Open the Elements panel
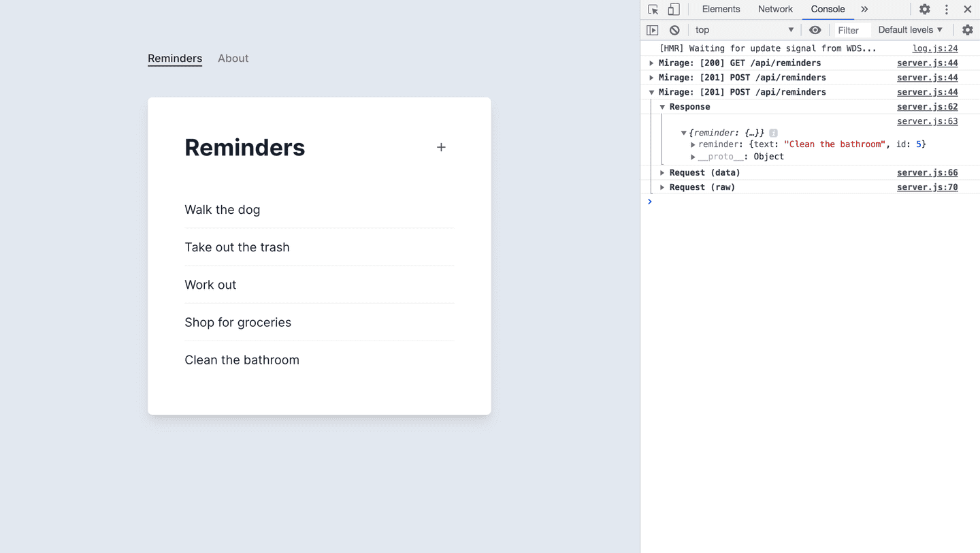 [721, 9]
